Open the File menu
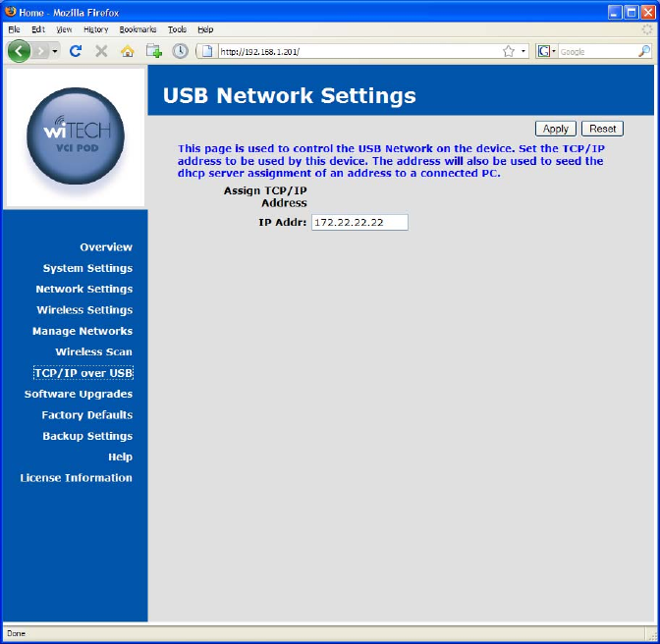Screen dimensions: 660x644 [x=14, y=29]
